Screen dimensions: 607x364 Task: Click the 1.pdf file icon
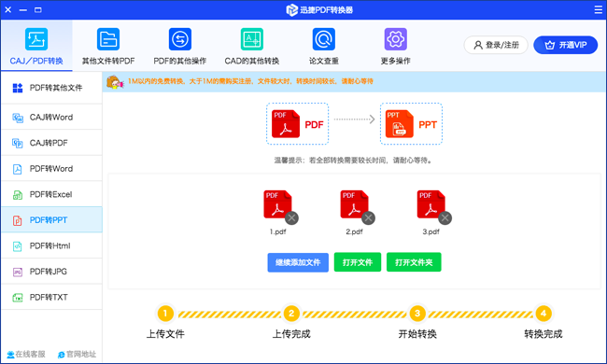tap(277, 204)
